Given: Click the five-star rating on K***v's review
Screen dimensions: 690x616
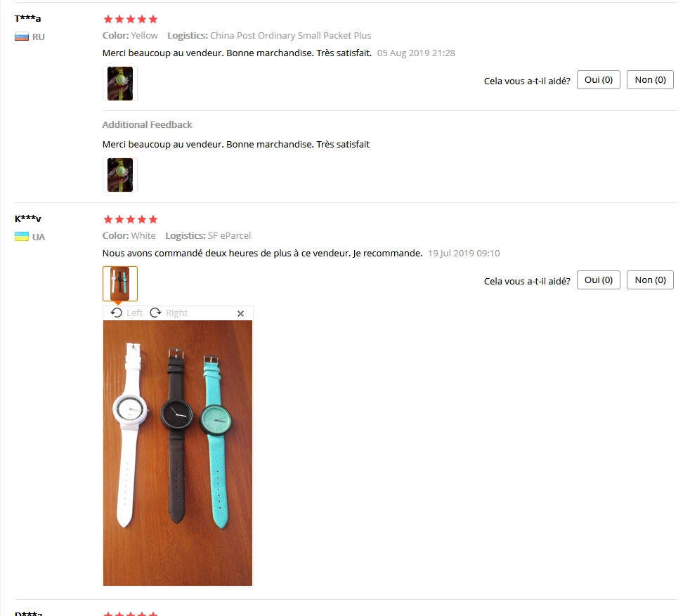Looking at the screenshot, I should [130, 219].
